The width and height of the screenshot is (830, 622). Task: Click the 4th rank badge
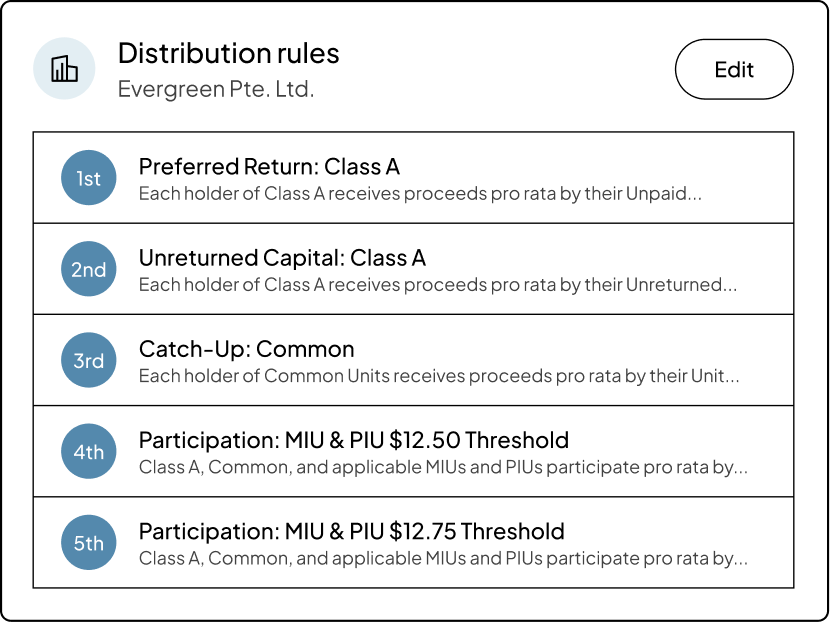tap(89, 452)
